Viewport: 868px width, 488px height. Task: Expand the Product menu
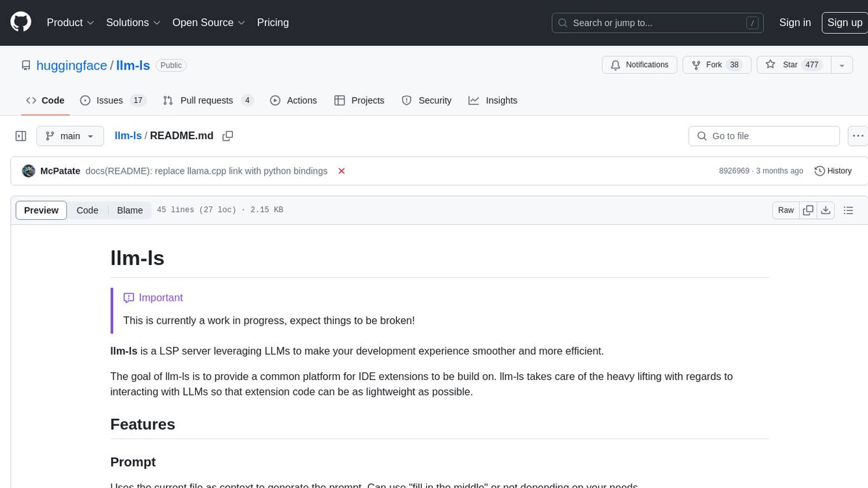[70, 22]
